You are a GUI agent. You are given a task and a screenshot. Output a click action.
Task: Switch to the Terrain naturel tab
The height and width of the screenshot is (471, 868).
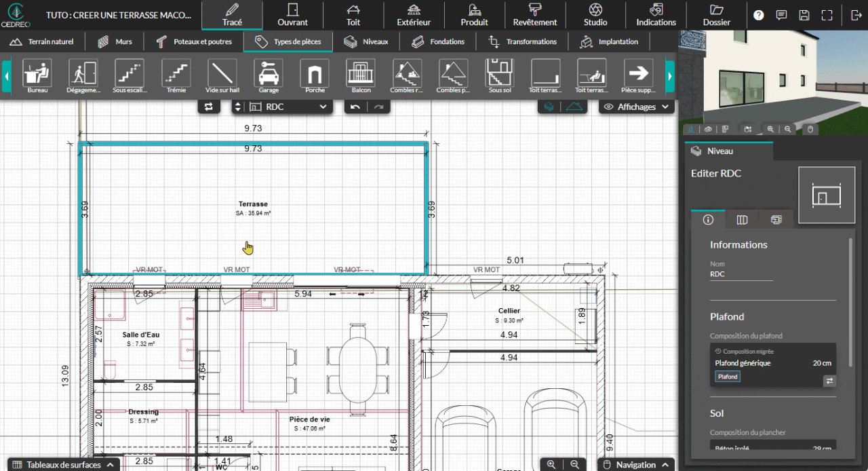tap(42, 41)
